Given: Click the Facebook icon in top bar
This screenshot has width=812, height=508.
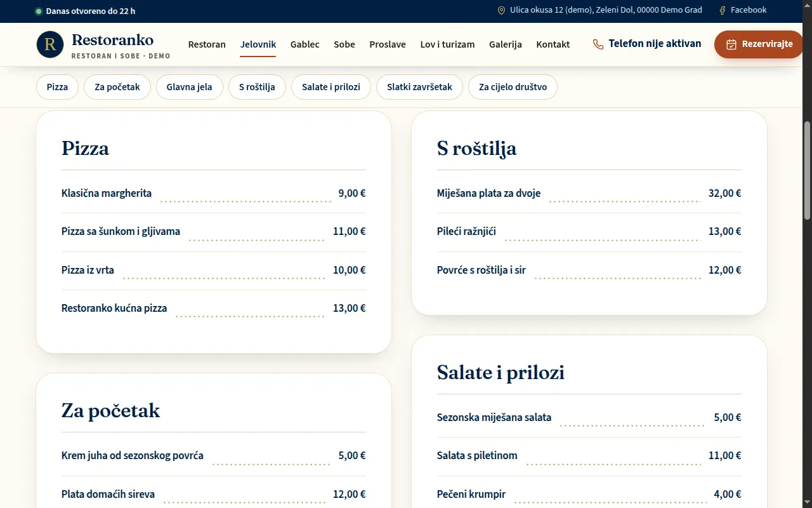Looking at the screenshot, I should tap(722, 11).
